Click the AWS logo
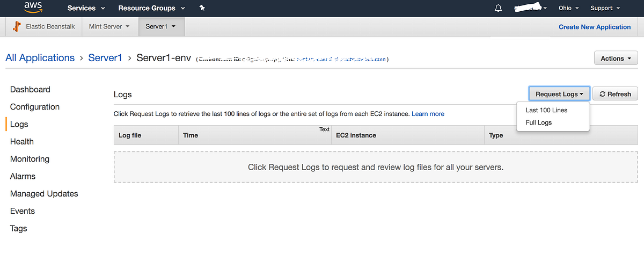Image resolution: width=644 pixels, height=254 pixels. 34,8
